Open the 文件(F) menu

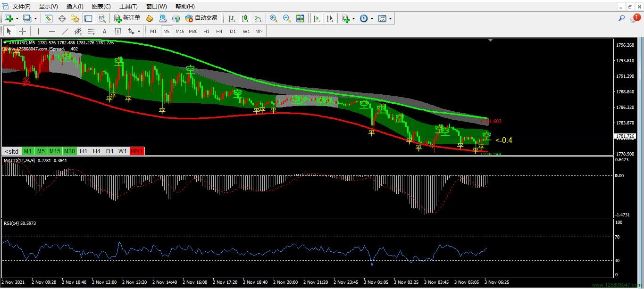click(x=22, y=7)
